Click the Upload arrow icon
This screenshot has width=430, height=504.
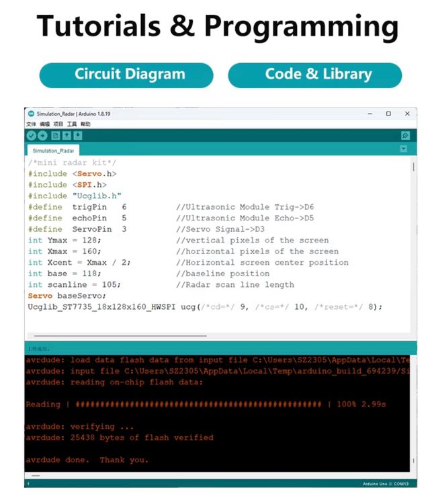pos(42,136)
